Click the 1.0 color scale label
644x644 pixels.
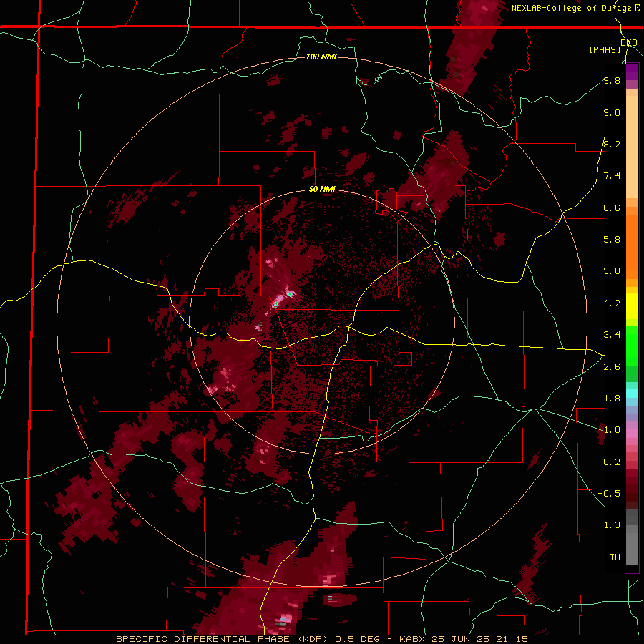(x=612, y=430)
